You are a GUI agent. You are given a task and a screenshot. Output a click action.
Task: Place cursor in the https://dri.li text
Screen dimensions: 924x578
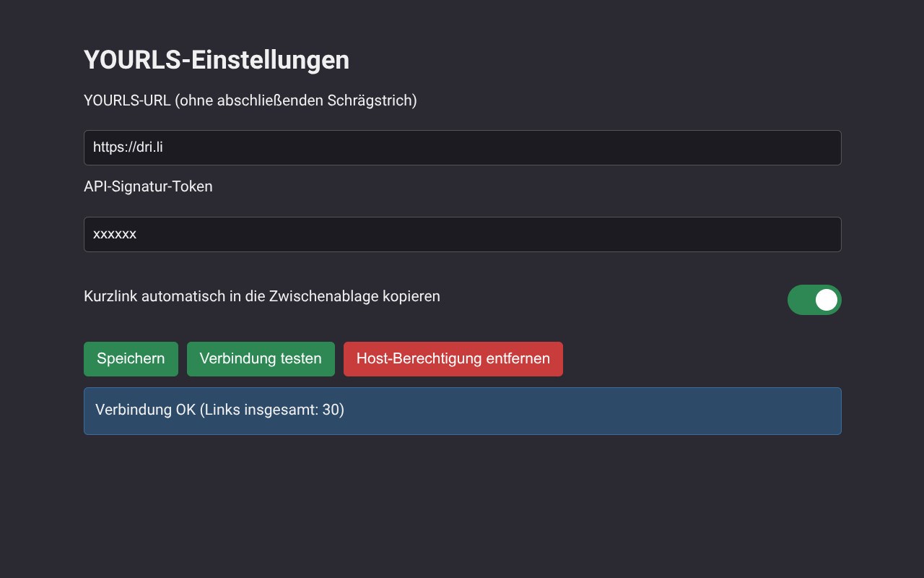coord(128,148)
